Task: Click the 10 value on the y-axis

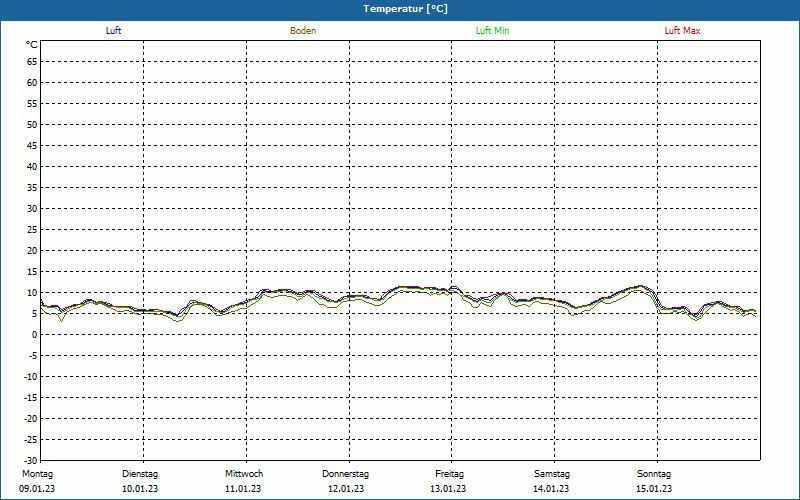Action: coord(32,293)
